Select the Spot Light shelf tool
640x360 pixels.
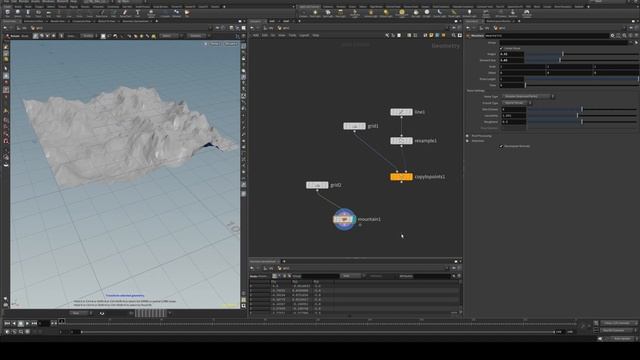(x=328, y=13)
